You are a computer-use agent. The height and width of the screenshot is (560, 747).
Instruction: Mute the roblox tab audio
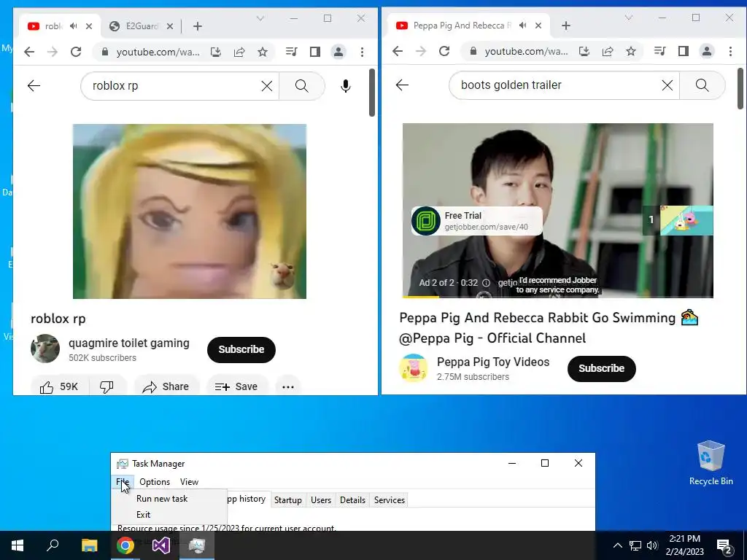[x=73, y=26]
